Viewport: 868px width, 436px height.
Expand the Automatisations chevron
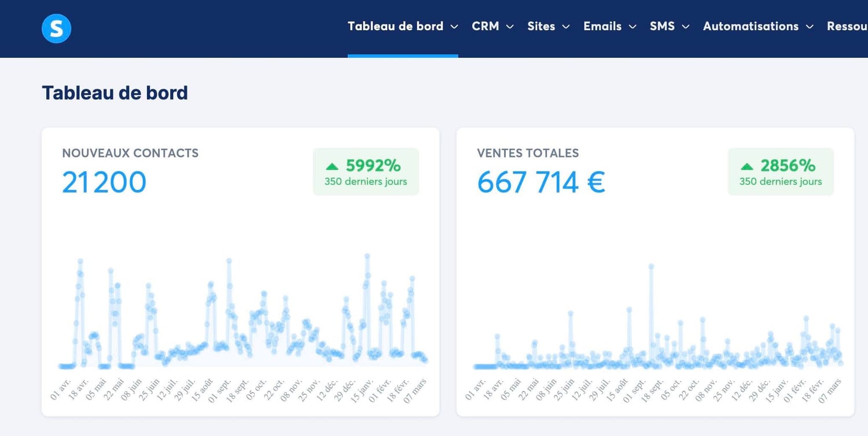pyautogui.click(x=810, y=27)
